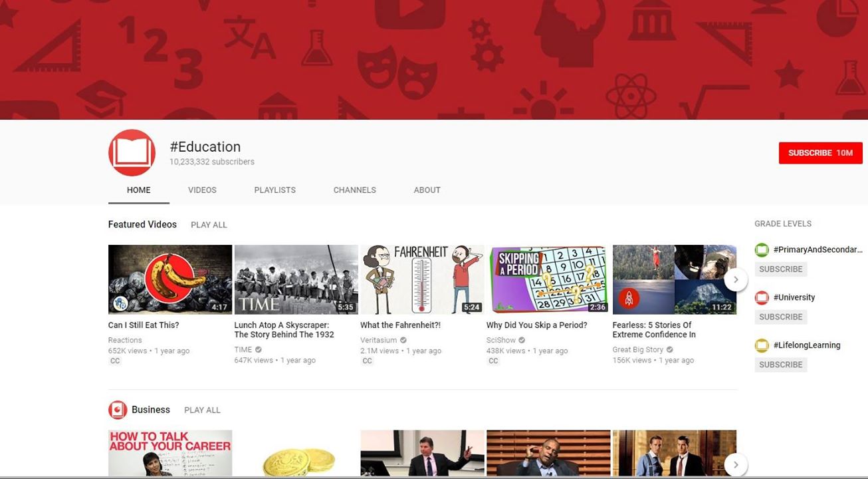The image size is (868, 479).
Task: Open the CHANNELS tab
Action: [355, 190]
